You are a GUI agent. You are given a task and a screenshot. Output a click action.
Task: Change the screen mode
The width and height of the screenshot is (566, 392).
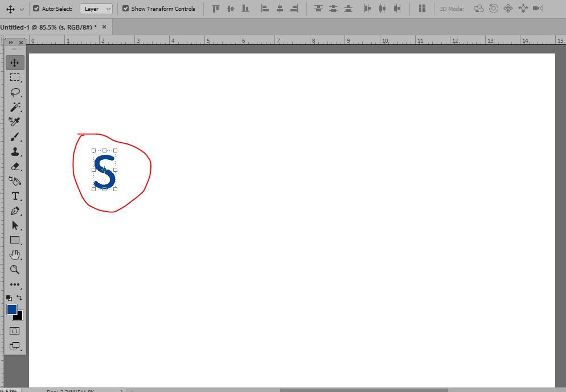[x=15, y=346]
